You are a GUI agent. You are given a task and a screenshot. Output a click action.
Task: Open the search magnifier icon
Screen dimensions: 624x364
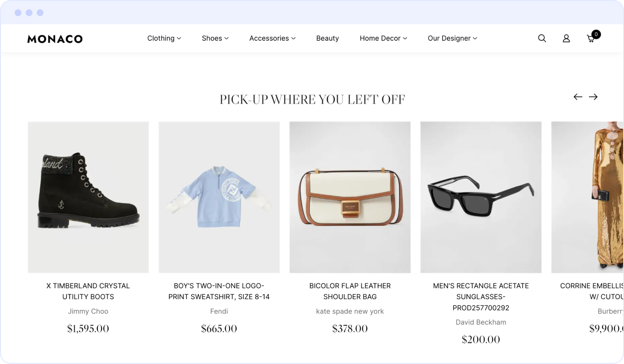tap(542, 38)
